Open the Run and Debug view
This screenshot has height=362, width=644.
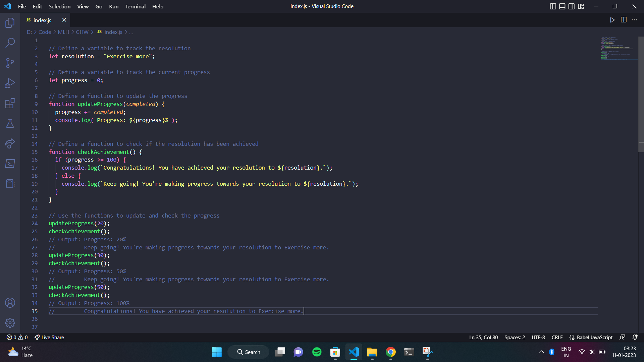tap(10, 83)
